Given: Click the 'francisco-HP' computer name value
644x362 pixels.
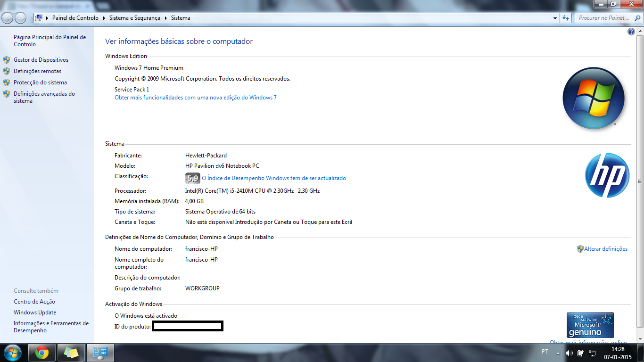Looking at the screenshot, I should [201, 249].
